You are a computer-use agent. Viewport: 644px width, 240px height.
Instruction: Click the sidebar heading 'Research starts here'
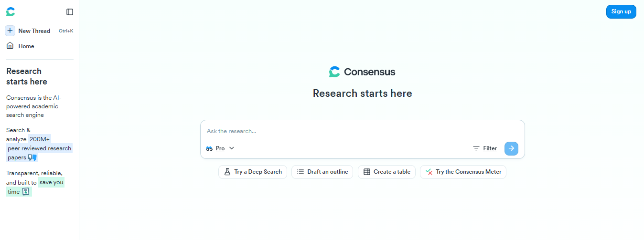(x=27, y=76)
